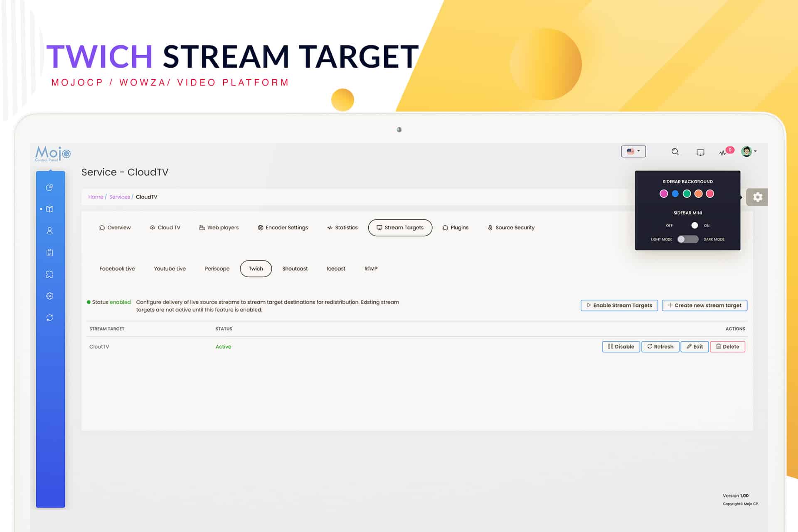Open the search magnifier in header
The width and height of the screenshot is (798, 532).
(x=675, y=152)
